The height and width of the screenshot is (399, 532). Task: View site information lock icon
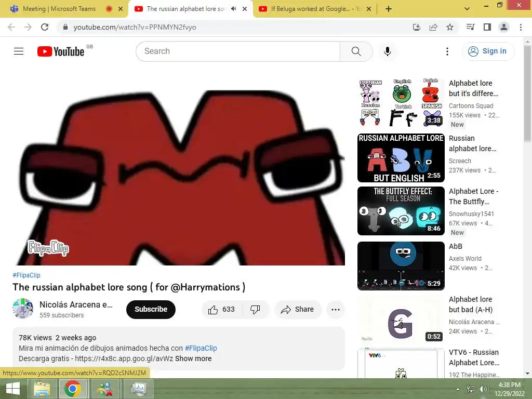[65, 27]
